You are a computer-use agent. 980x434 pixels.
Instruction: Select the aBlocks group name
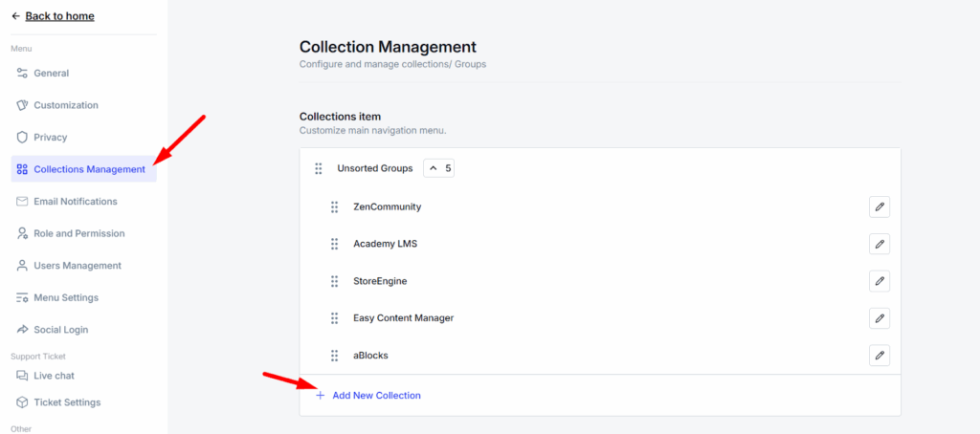click(x=370, y=356)
